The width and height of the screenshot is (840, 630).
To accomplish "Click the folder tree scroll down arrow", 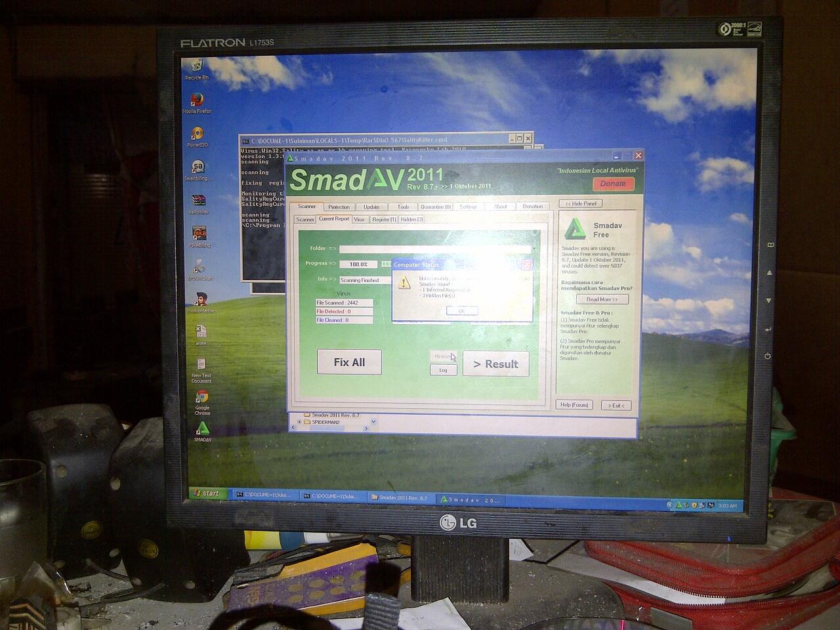I will (x=373, y=421).
